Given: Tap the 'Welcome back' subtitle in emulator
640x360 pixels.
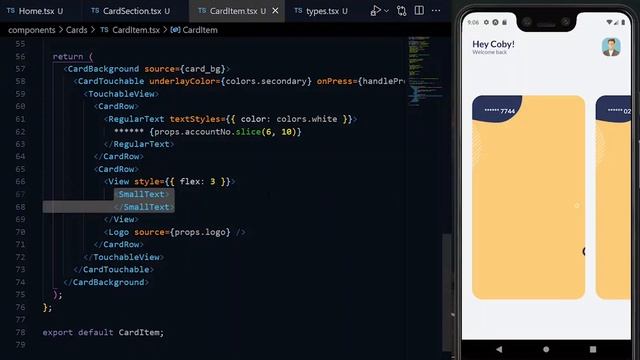Looking at the screenshot, I should coord(489,52).
